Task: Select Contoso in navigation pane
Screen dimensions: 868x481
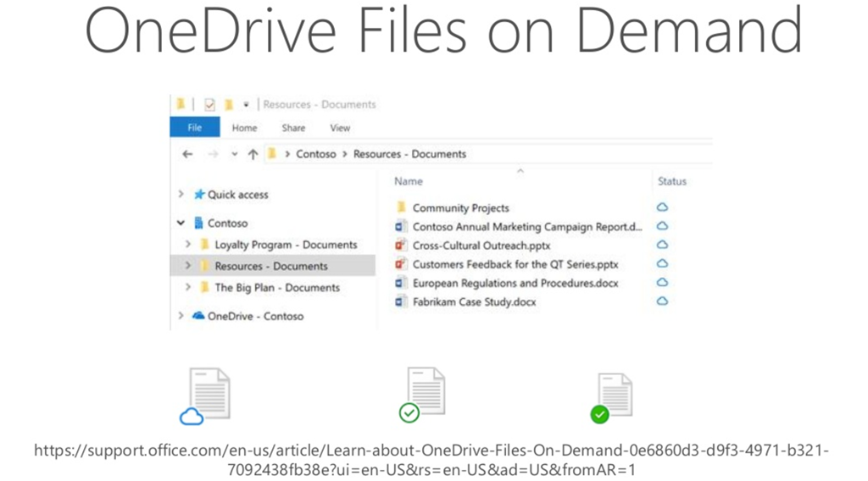Action: point(227,224)
